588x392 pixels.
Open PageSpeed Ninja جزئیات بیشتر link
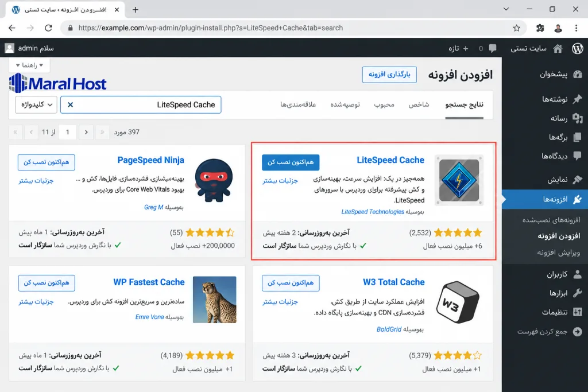(x=36, y=181)
